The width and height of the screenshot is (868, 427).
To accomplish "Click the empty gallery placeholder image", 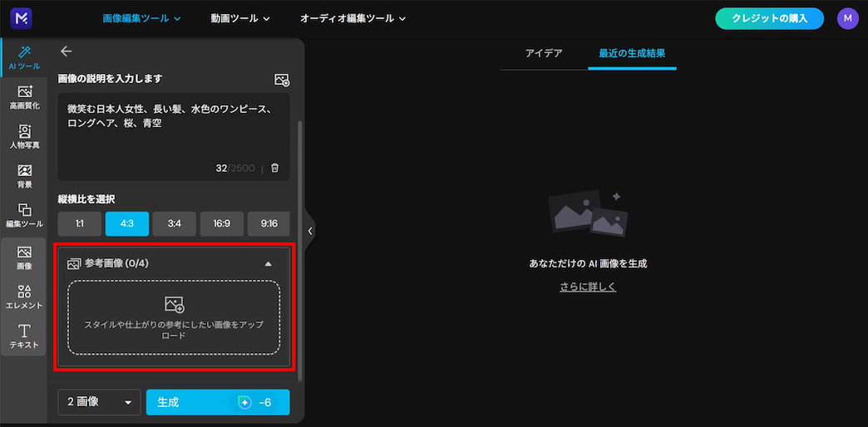I will tap(588, 213).
